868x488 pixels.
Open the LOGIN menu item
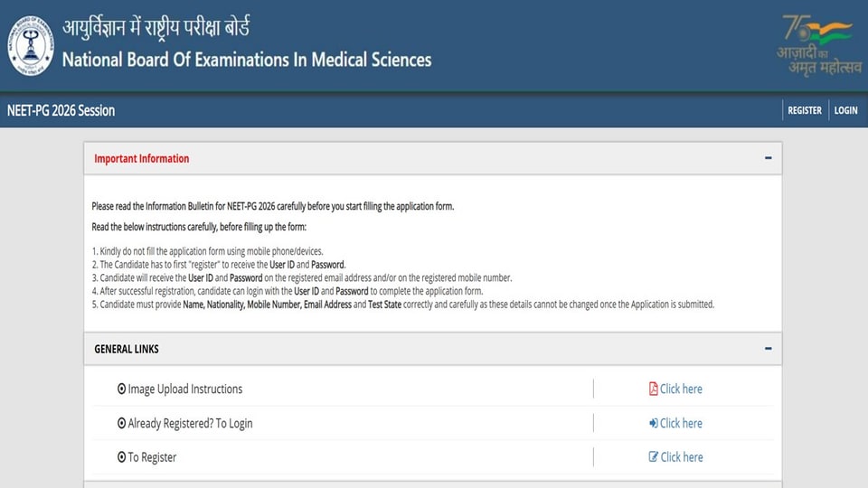tap(846, 110)
